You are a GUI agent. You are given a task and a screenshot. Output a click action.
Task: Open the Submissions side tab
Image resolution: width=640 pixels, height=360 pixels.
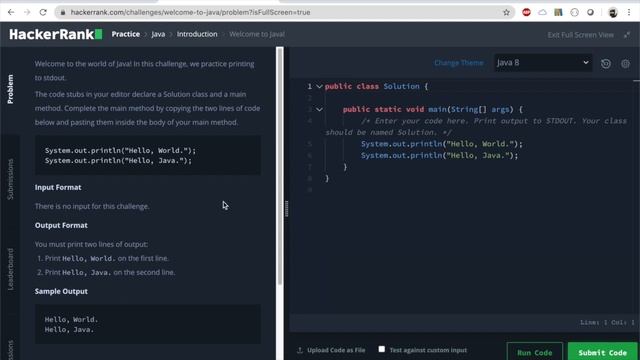[10, 179]
